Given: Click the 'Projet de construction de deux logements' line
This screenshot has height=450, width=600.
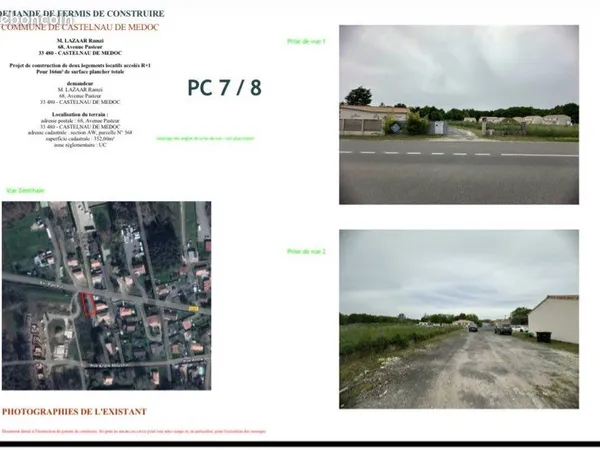Looking at the screenshot, I should coord(80,65).
